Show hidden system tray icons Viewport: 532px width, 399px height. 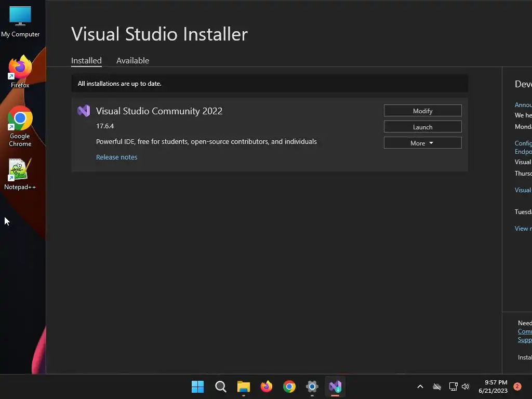pyautogui.click(x=420, y=387)
